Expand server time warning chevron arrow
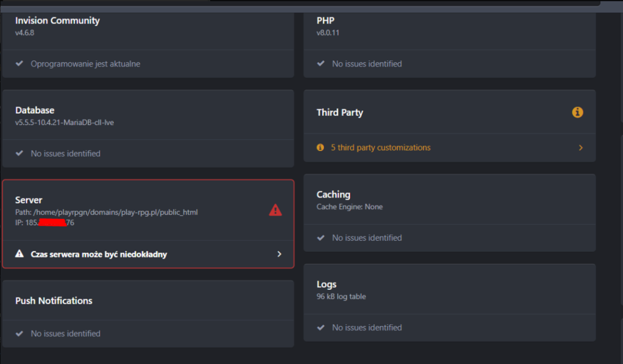Viewport: 623px width, 364px height. coord(279,254)
